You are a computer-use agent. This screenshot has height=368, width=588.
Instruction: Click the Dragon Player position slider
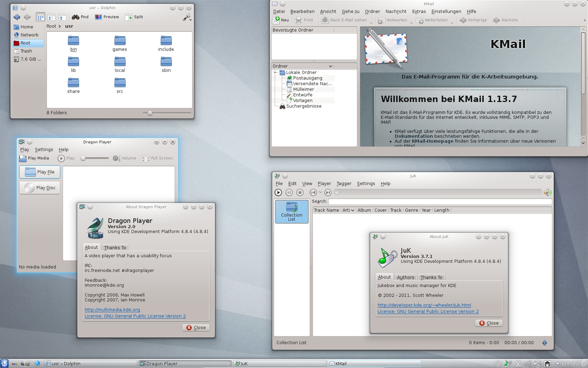(x=94, y=158)
